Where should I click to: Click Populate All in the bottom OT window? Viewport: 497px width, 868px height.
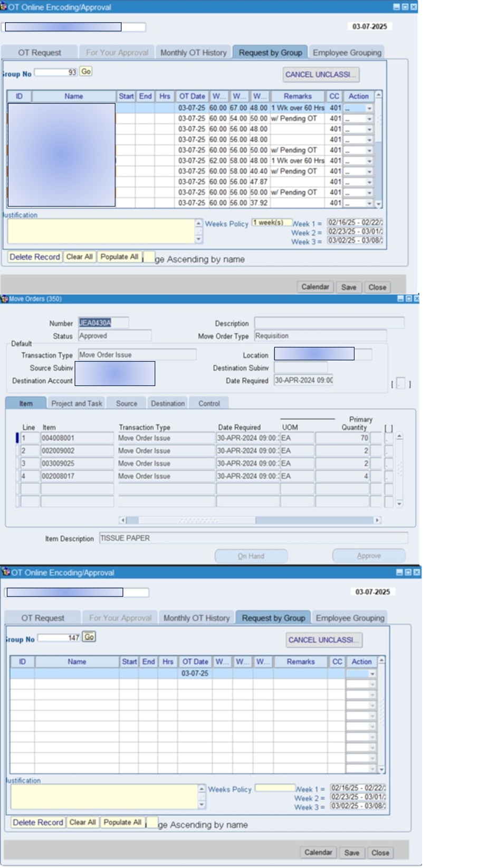tap(122, 823)
